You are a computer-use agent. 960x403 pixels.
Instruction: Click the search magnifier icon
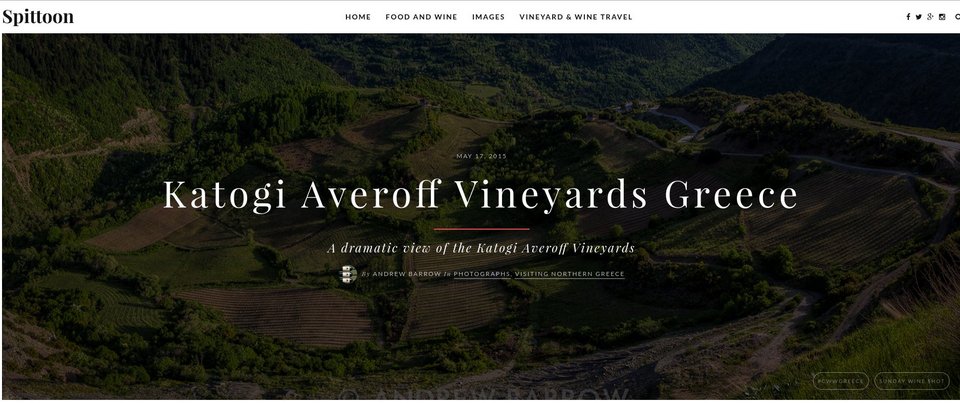point(957,17)
